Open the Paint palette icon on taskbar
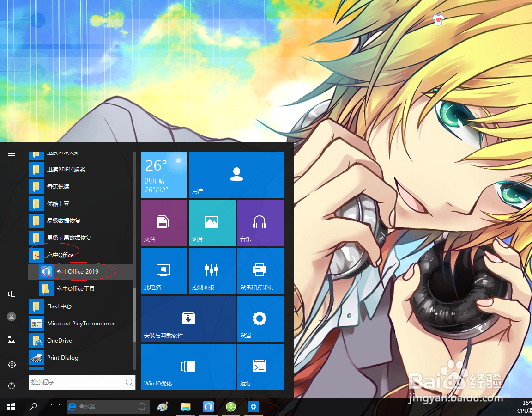Screen dimensions: 532x416 163,406
